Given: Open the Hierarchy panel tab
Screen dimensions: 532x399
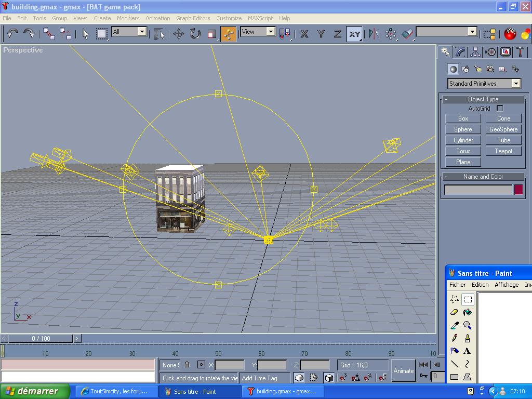Looking at the screenshot, I should pyautogui.click(x=475, y=52).
